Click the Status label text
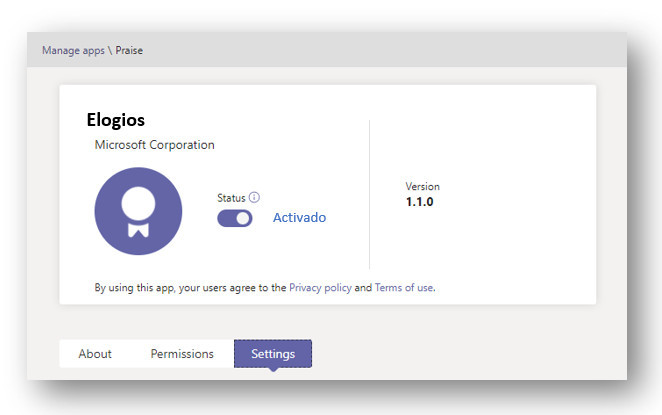Image resolution: width=662 pixels, height=415 pixels. (x=231, y=198)
